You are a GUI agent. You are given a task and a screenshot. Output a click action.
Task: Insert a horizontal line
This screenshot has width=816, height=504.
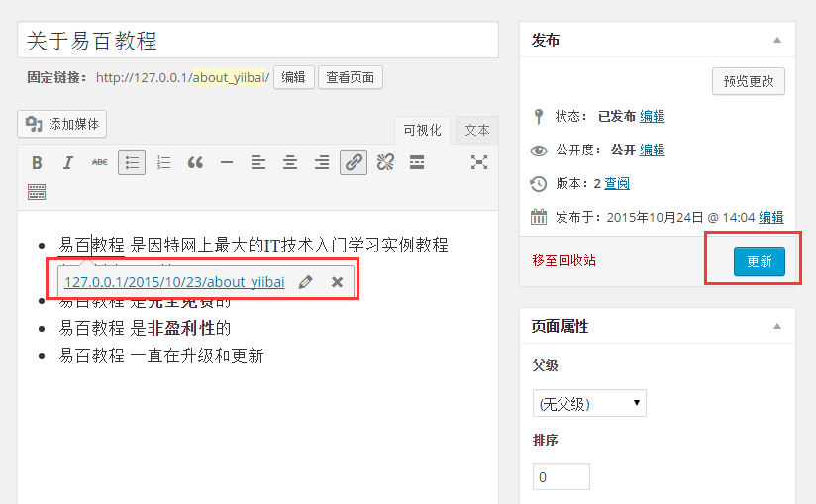click(x=227, y=163)
